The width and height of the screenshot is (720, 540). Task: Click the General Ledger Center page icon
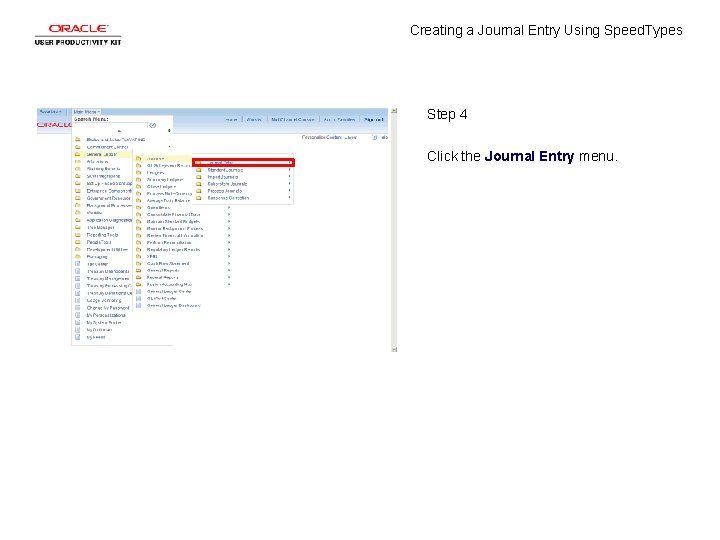[x=138, y=292]
